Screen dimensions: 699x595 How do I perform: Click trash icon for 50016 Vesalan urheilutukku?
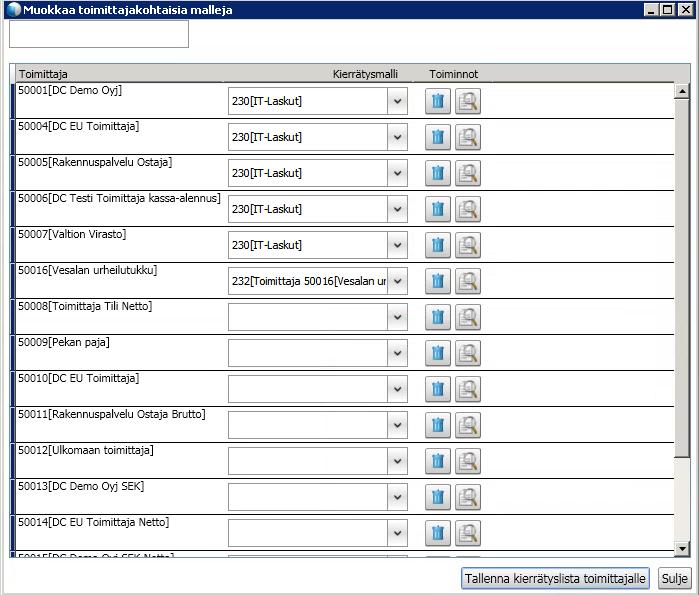[x=438, y=281]
